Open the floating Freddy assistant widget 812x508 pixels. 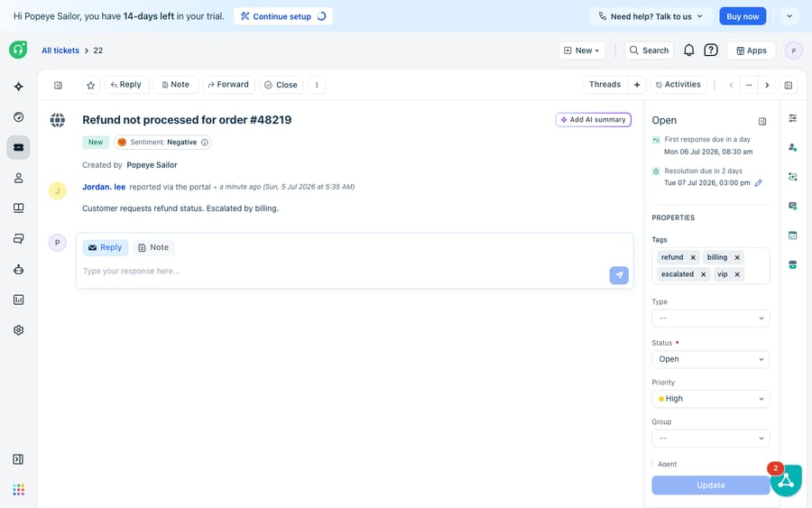click(786, 480)
